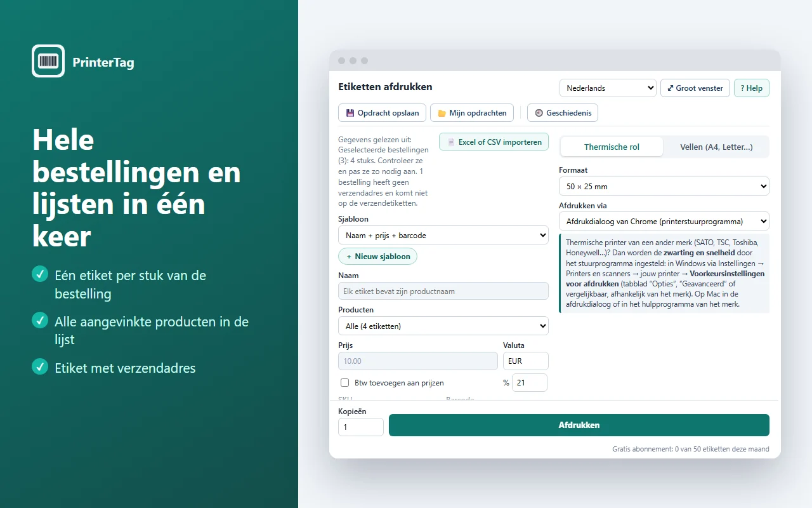Click checkmark icon beside Alle aangevinkte producten
812x508 pixels.
[x=40, y=321]
